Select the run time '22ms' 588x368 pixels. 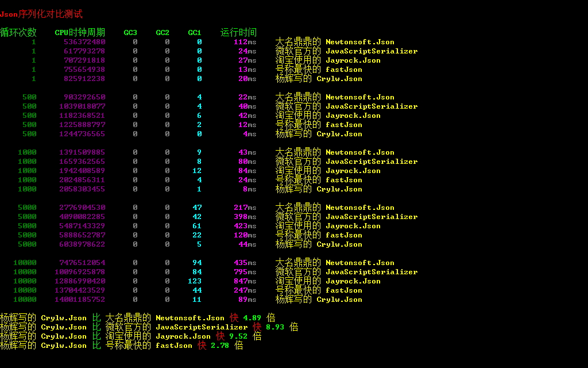click(247, 97)
